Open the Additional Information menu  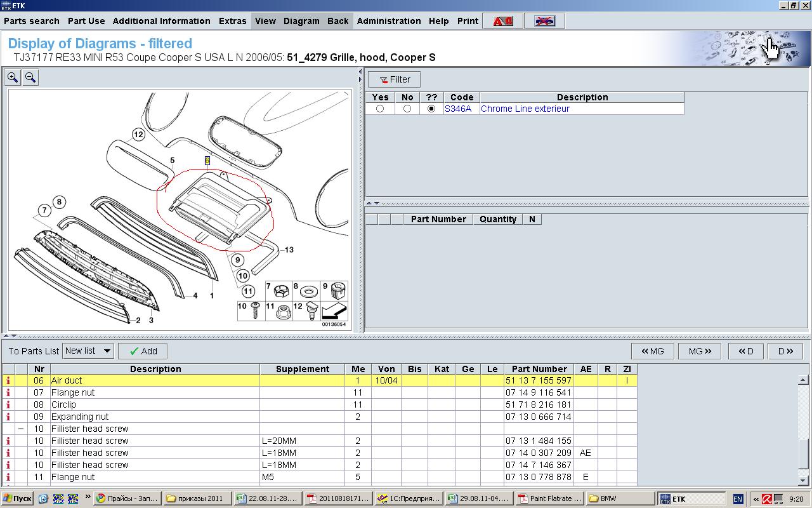(x=161, y=21)
